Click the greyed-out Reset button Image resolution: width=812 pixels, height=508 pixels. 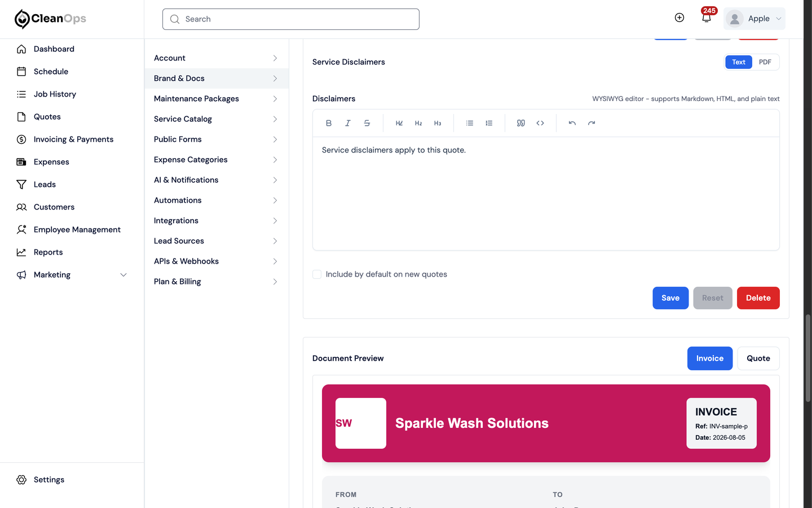point(713,298)
